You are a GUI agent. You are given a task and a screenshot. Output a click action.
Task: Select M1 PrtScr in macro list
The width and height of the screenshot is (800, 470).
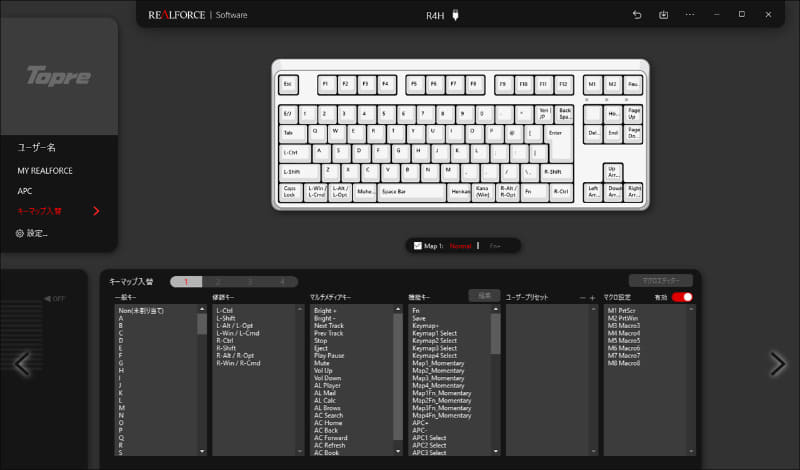pos(621,310)
